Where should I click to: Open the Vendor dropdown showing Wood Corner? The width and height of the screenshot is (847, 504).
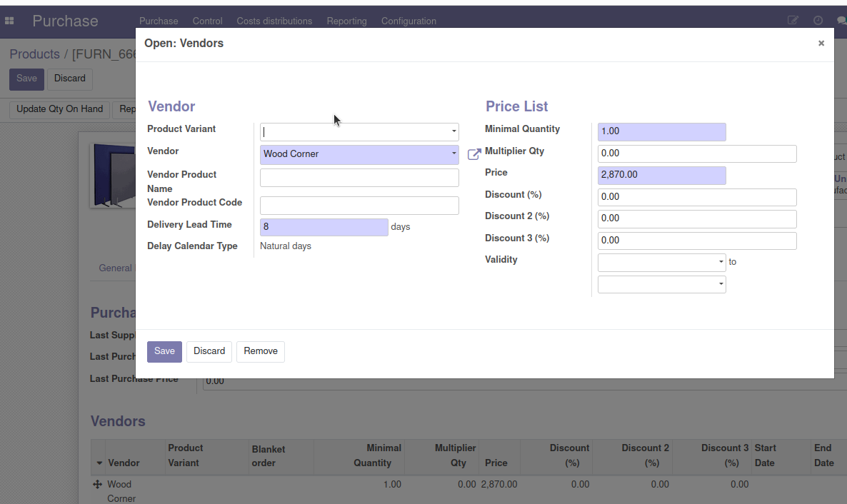pyautogui.click(x=453, y=154)
